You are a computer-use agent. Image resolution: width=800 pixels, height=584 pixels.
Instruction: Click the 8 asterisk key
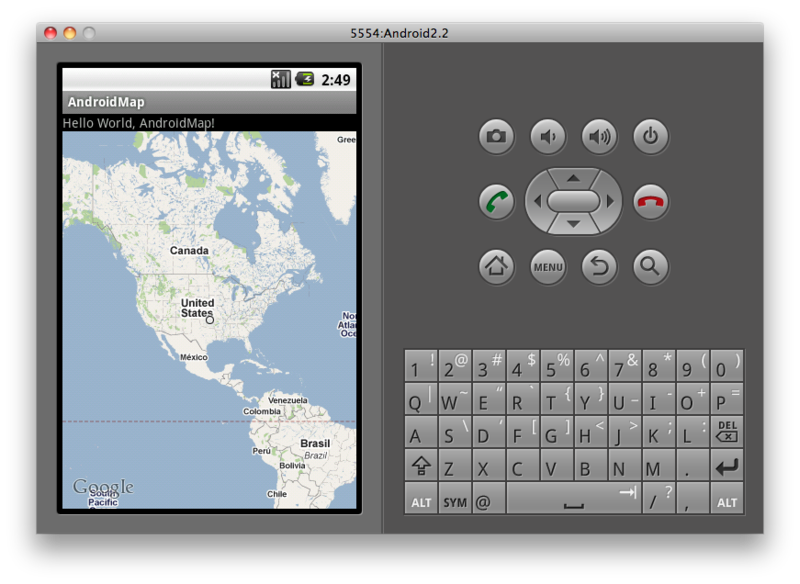point(659,365)
